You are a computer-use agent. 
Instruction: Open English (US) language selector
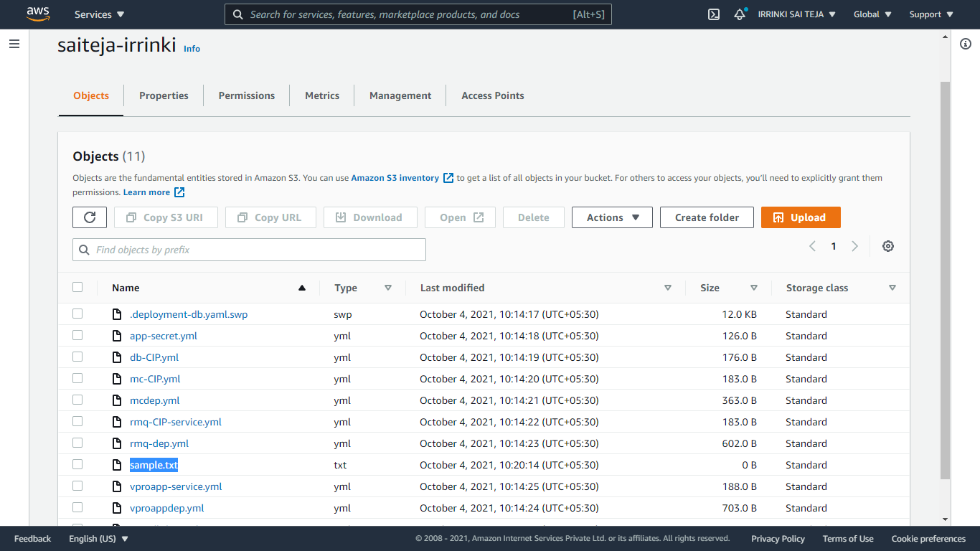coord(98,539)
